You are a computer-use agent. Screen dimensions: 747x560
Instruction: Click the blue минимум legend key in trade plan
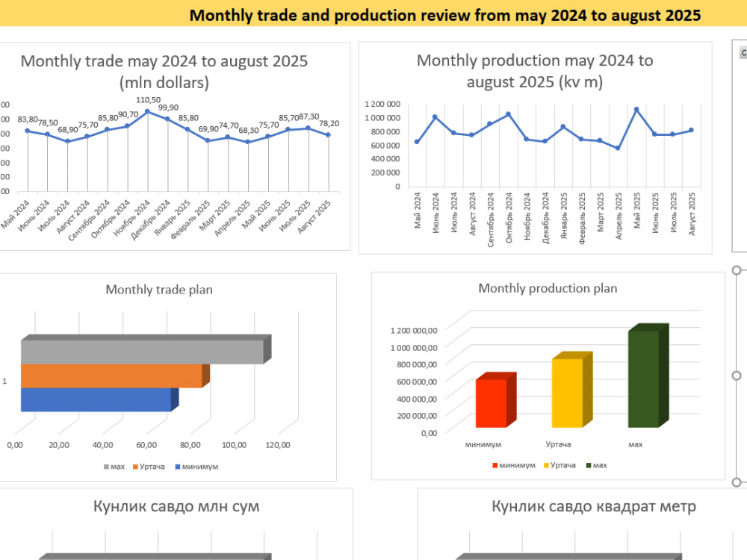point(178,467)
